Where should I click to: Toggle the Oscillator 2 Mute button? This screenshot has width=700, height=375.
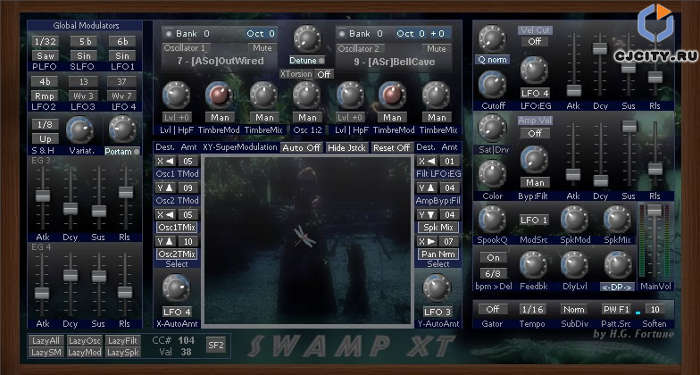click(436, 48)
